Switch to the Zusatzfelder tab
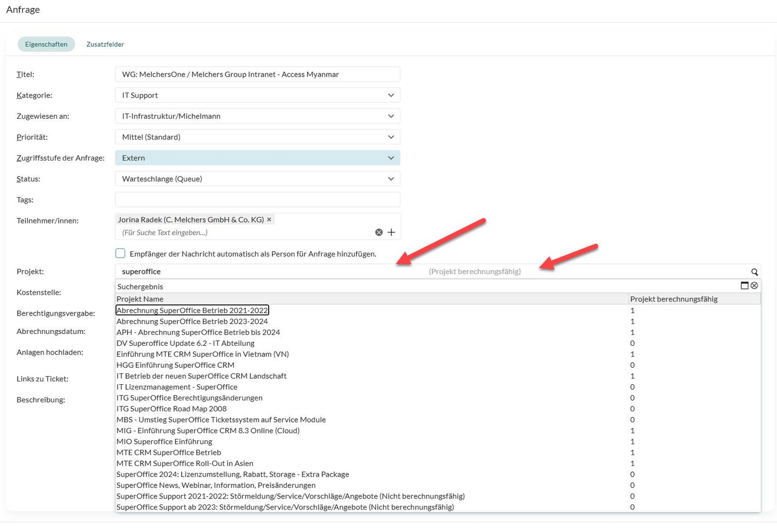Screen dimensions: 777x532 [105, 44]
